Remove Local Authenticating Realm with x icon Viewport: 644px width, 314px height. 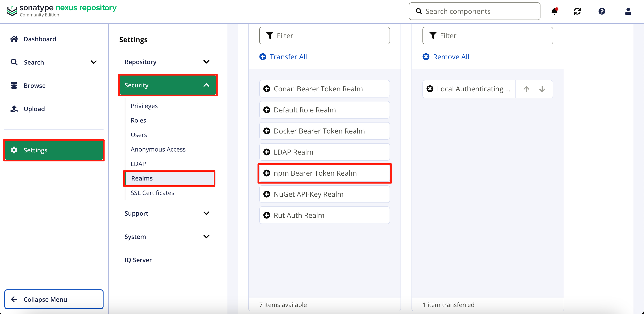(430, 89)
